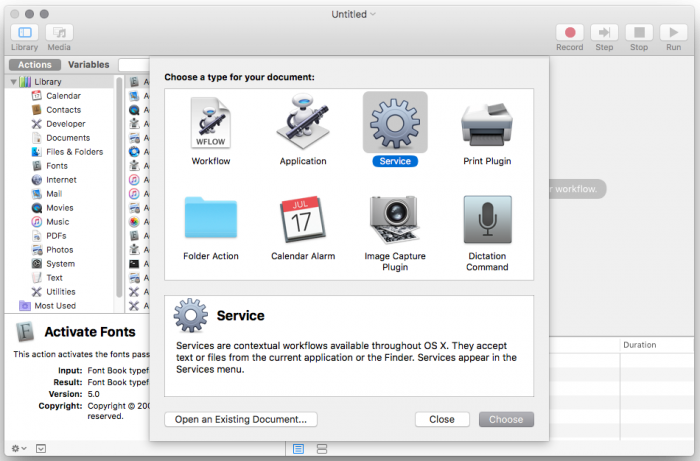
Task: Open the gear action menu
Action: (19, 449)
